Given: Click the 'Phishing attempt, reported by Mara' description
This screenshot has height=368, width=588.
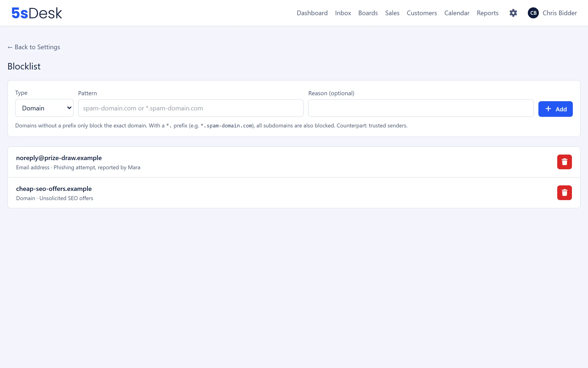Looking at the screenshot, I should [x=97, y=167].
